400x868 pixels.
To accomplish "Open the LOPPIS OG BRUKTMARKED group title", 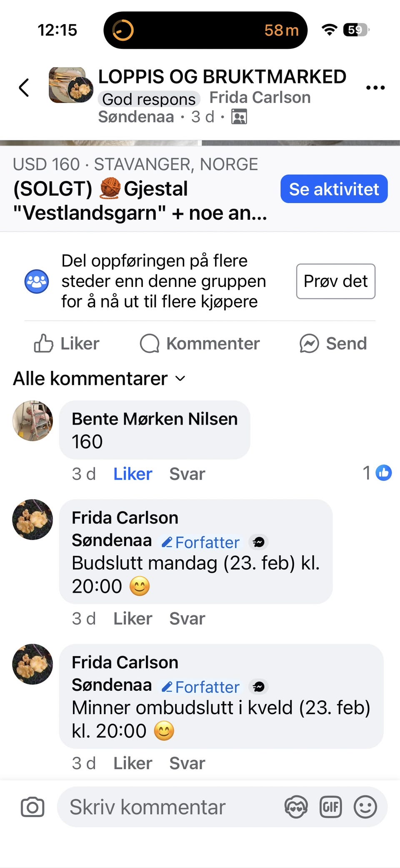I will tap(222, 77).
